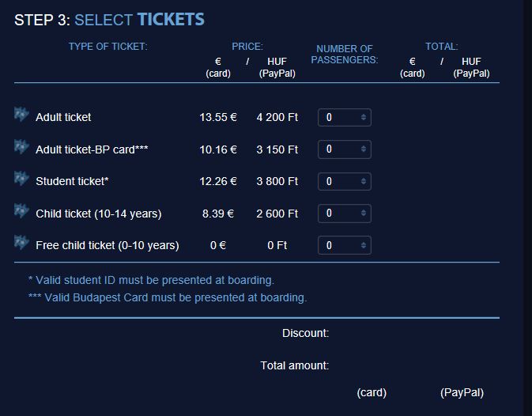Click the 13.55 € adult price
The height and width of the screenshot is (416, 532).
coord(218,117)
